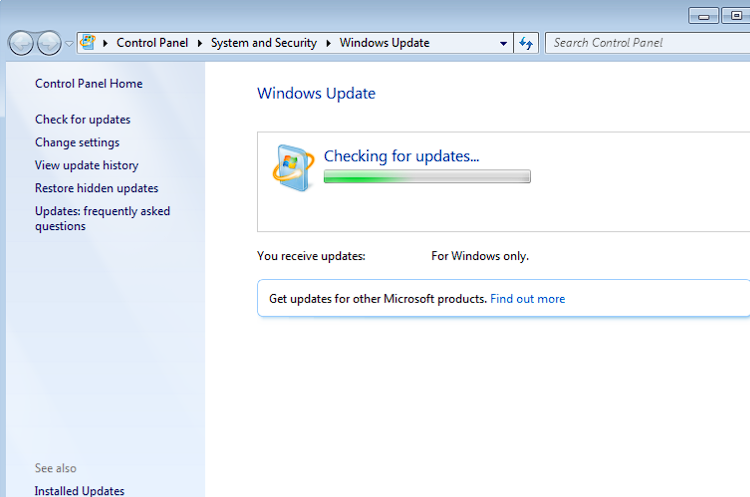
Task: Click the Back navigation arrow button
Action: pos(20,43)
